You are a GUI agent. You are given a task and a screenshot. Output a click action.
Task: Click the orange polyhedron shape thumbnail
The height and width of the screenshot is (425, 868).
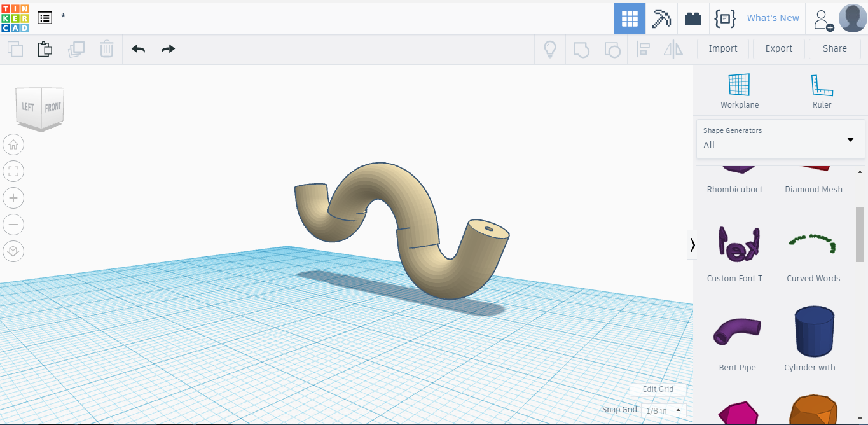pyautogui.click(x=814, y=410)
